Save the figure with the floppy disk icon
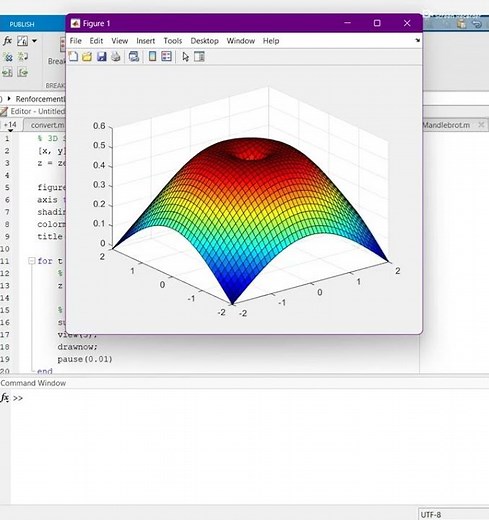The image size is (489, 520). click(101, 56)
